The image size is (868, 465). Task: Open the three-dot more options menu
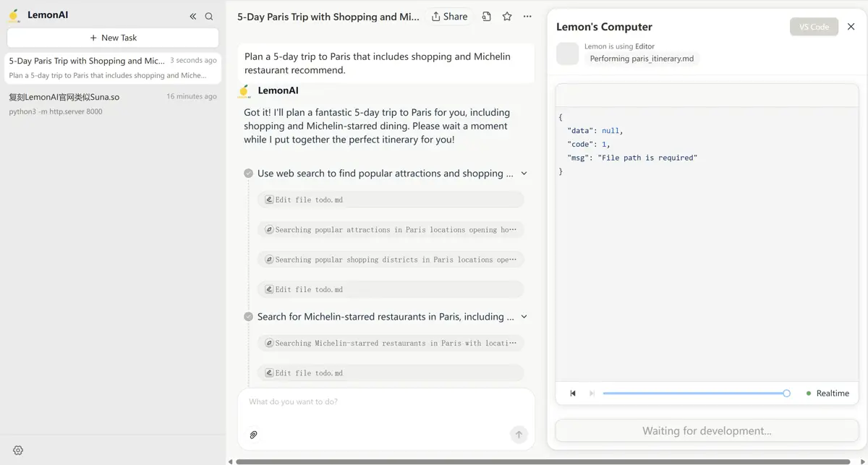click(x=527, y=17)
